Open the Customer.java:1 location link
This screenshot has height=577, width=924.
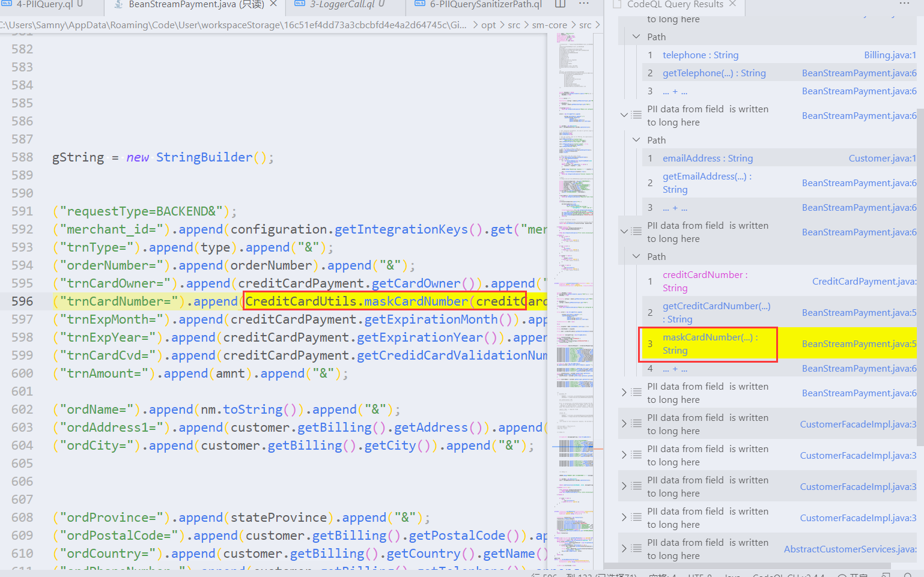tap(882, 158)
